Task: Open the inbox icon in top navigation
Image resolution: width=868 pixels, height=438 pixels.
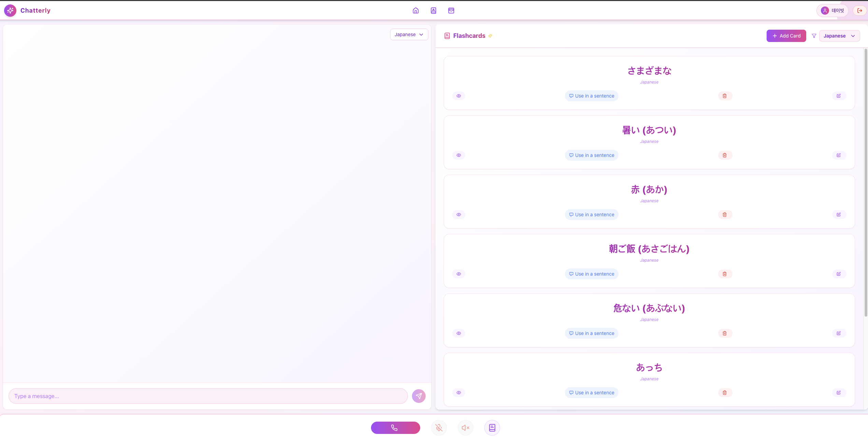Action: (451, 11)
